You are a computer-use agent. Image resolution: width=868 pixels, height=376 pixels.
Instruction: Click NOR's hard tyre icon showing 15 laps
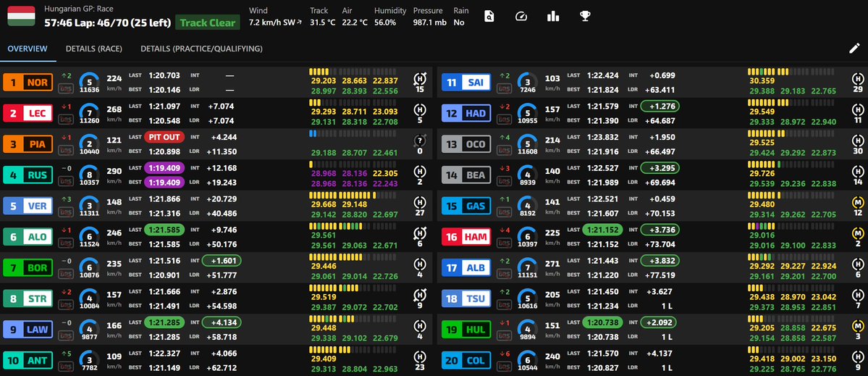click(420, 79)
